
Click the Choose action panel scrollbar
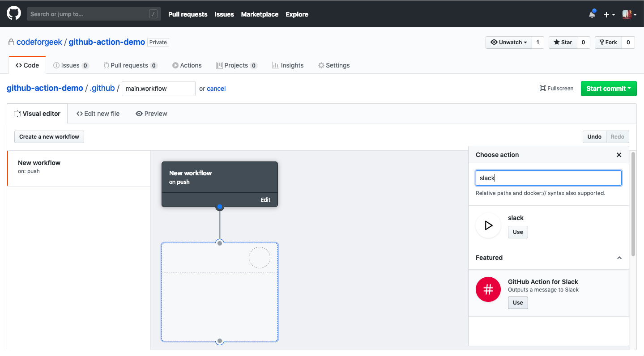(x=633, y=204)
